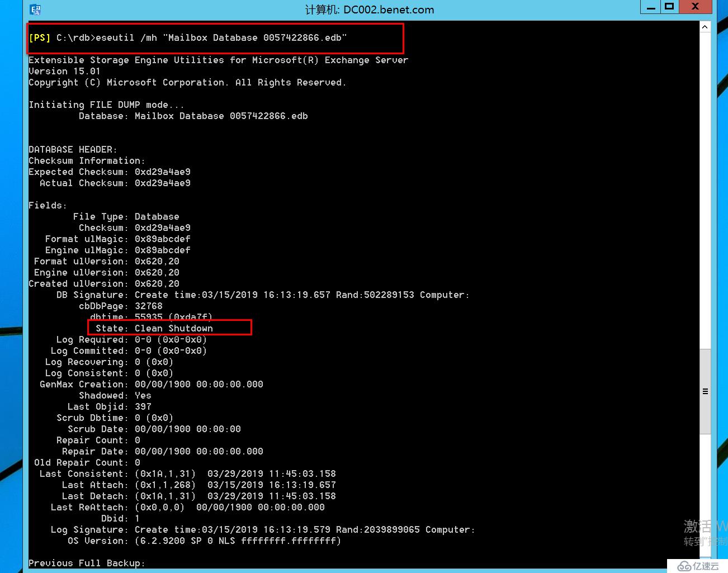Maximize the DC002.benet.com window
Screen dimensions: 728x573
(669, 7)
